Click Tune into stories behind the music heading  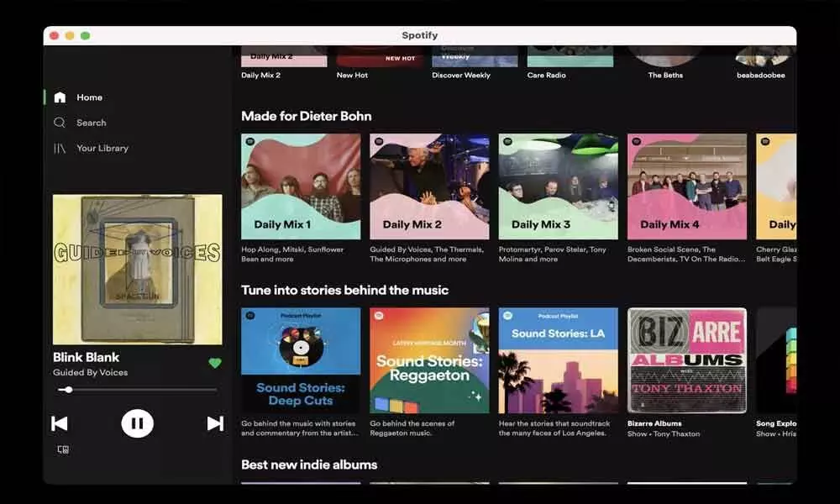coord(344,291)
